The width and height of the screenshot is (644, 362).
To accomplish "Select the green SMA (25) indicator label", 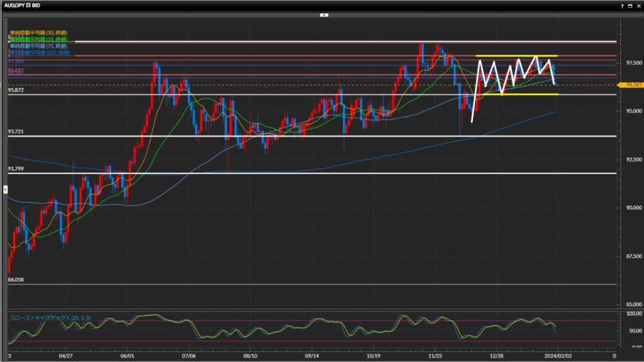I will click(x=38, y=40).
